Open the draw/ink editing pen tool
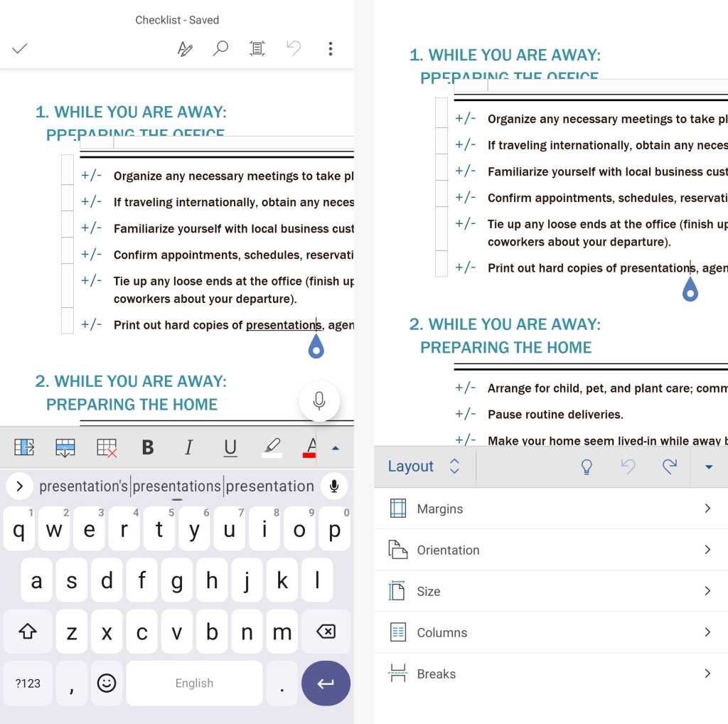728x724 pixels. 185,48
